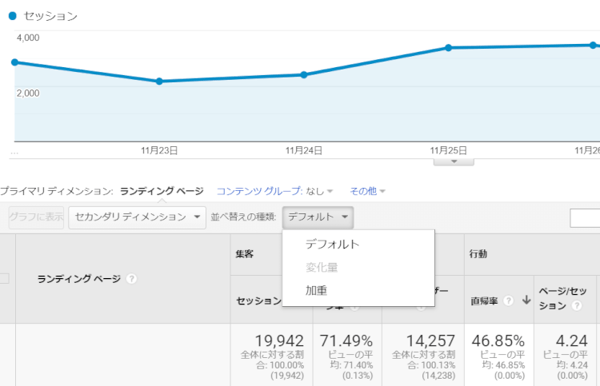
Task: Click the help icon beside ランディング ページ header
Action: 131,279
